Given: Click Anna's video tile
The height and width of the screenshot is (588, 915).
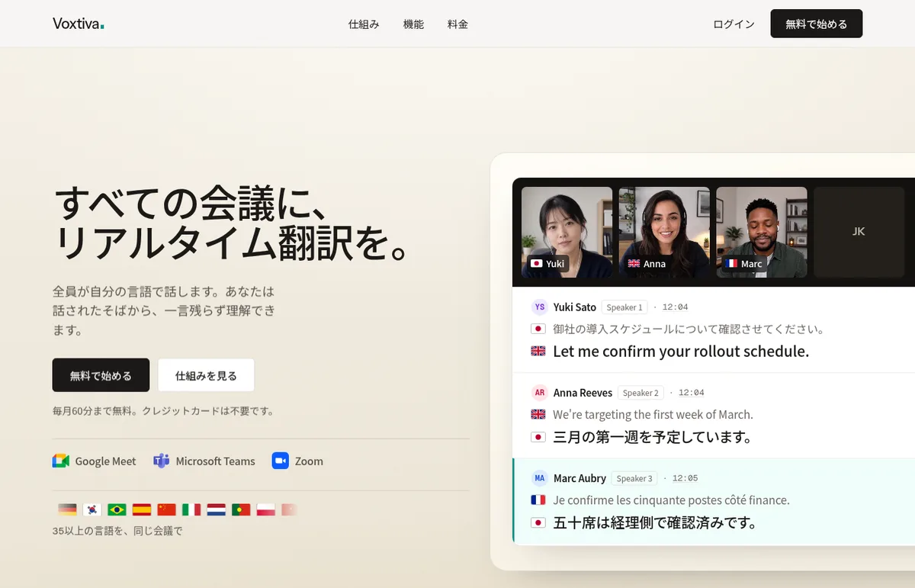Looking at the screenshot, I should [x=664, y=232].
